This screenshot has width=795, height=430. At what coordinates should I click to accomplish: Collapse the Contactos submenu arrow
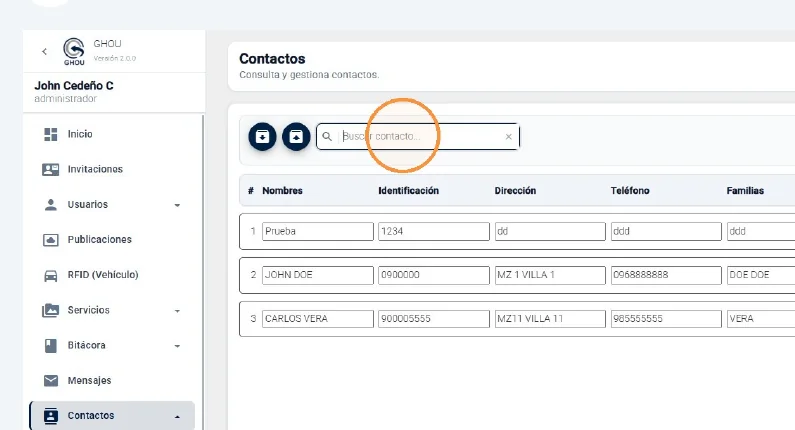pyautogui.click(x=177, y=417)
